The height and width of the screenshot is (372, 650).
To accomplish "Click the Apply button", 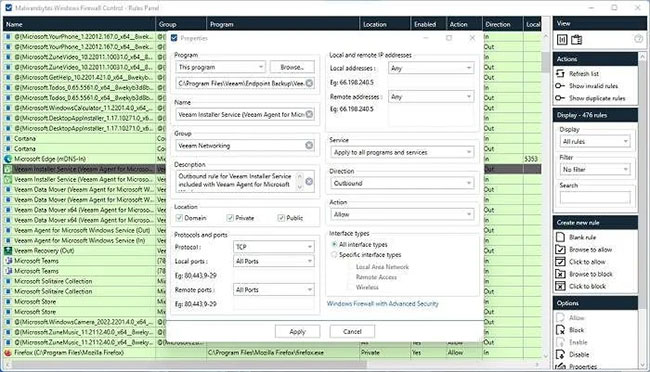I will tap(297, 331).
